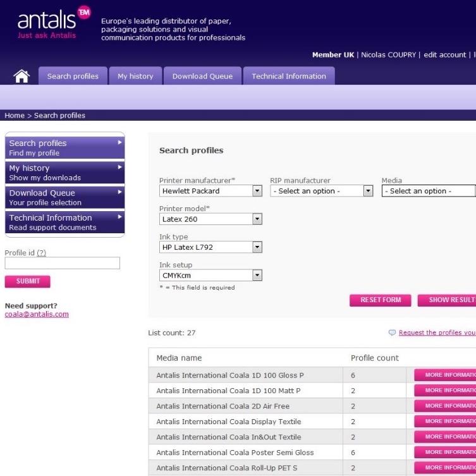Open the Media dropdown

(x=428, y=191)
